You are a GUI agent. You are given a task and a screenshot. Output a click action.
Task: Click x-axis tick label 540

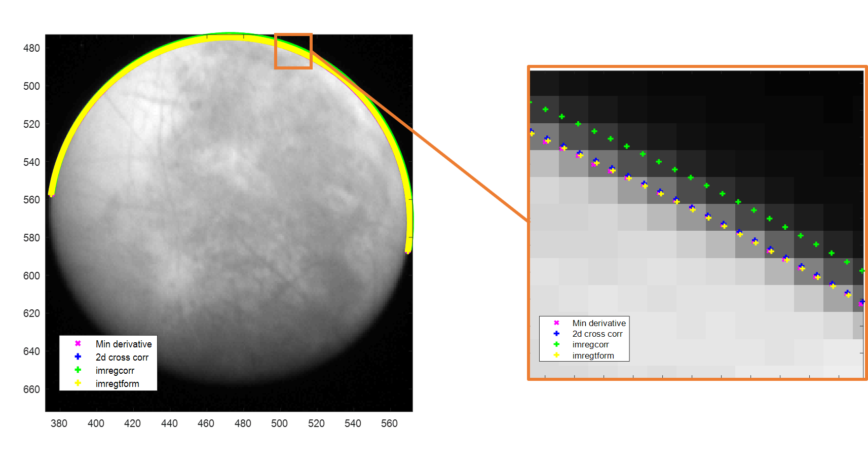tap(353, 423)
